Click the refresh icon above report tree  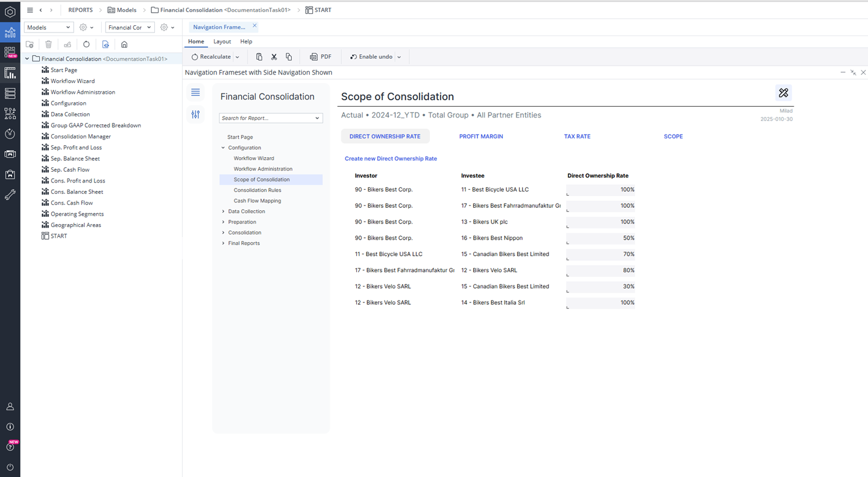tap(86, 45)
